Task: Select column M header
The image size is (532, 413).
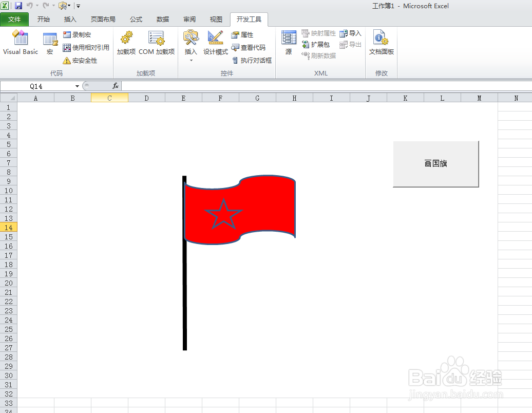Action: (x=480, y=98)
